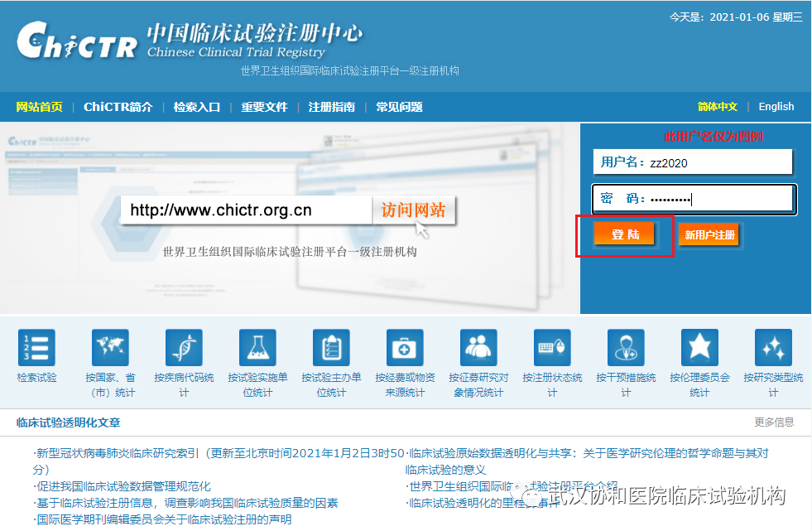The width and height of the screenshot is (812, 531).
Task: Select the 按征募研究对象情况统计 people icon
Action: tap(478, 348)
